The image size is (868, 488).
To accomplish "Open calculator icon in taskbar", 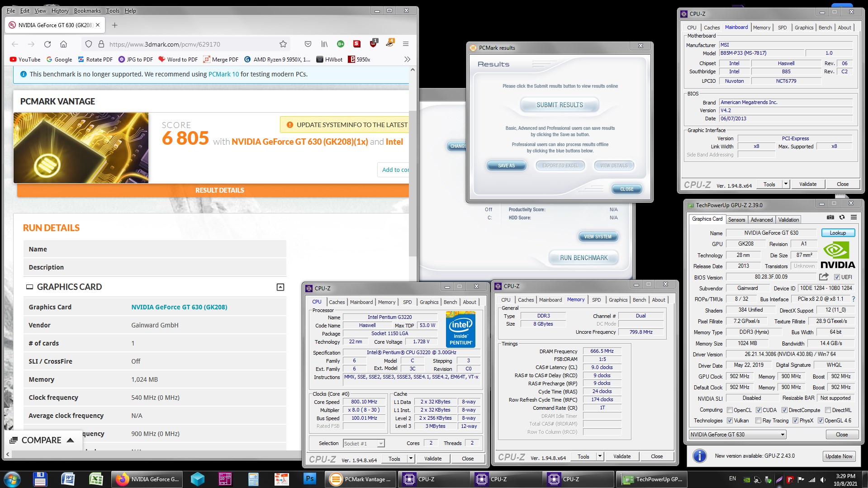I will coord(253,479).
